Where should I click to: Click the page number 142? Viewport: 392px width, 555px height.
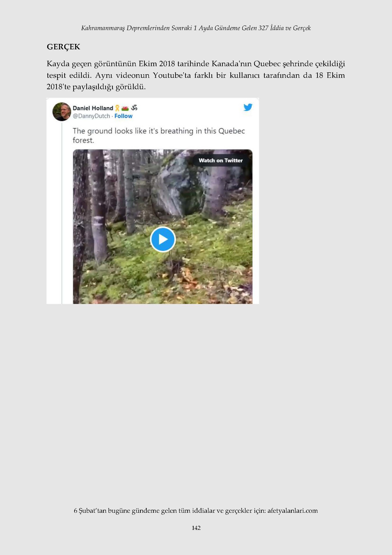coord(196,528)
